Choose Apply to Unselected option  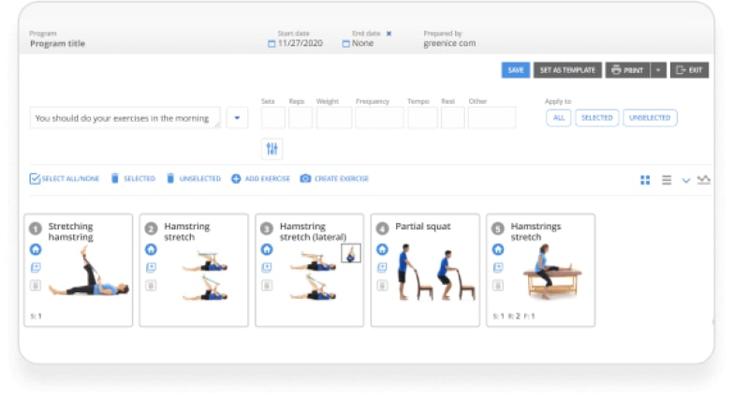[x=649, y=118]
